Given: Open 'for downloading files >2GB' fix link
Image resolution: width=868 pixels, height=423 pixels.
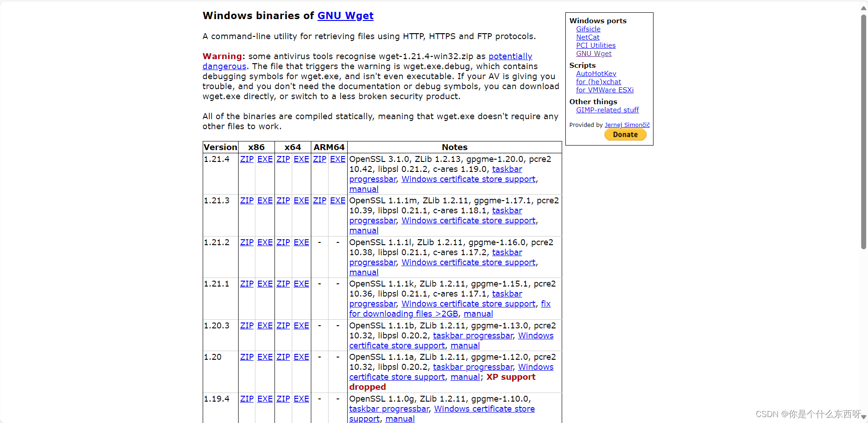Looking at the screenshot, I should click(x=404, y=314).
